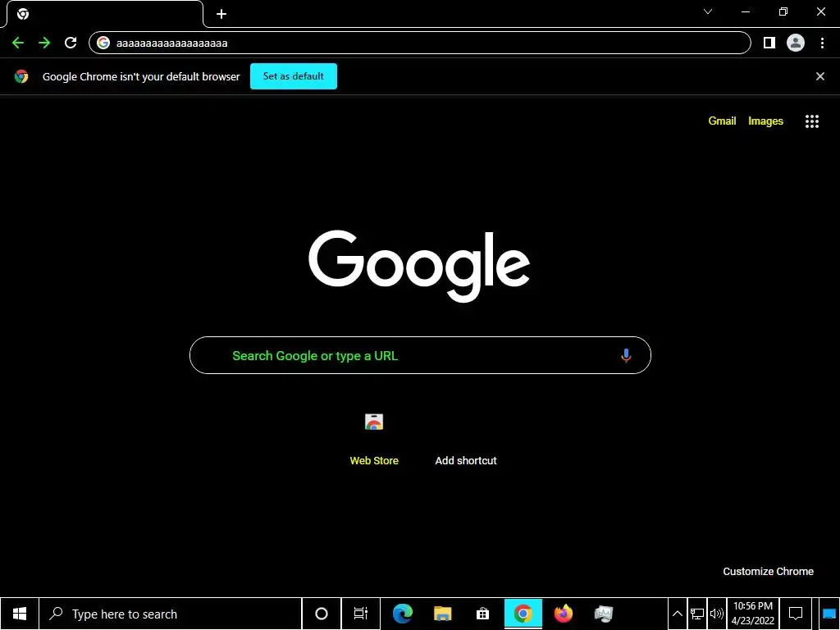
Task: Start voice search with microphone icon
Action: 626,355
